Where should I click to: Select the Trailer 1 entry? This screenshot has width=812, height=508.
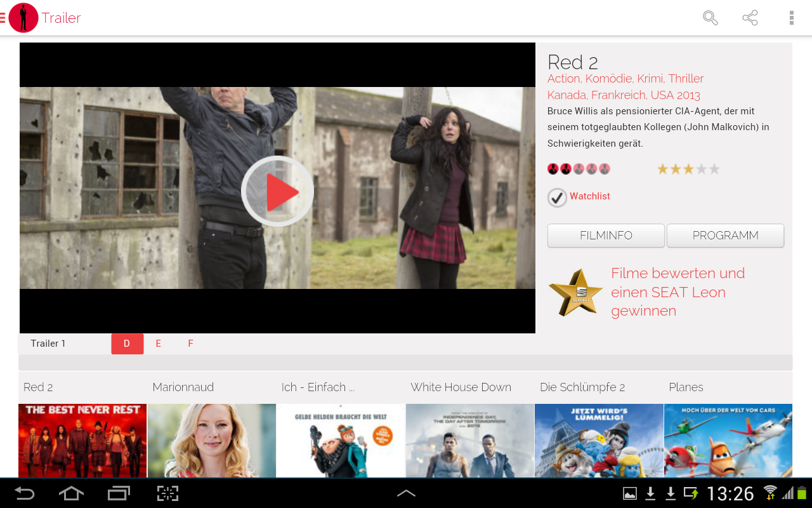click(48, 344)
